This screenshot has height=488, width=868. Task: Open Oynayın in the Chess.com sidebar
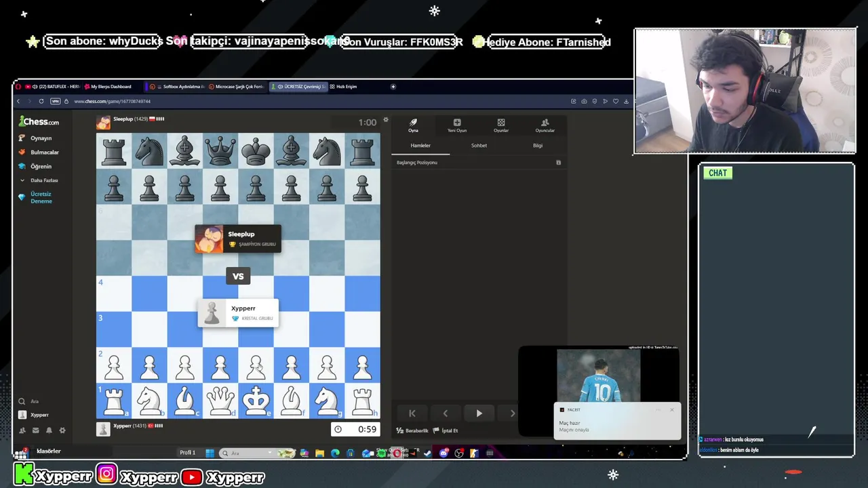(40, 138)
